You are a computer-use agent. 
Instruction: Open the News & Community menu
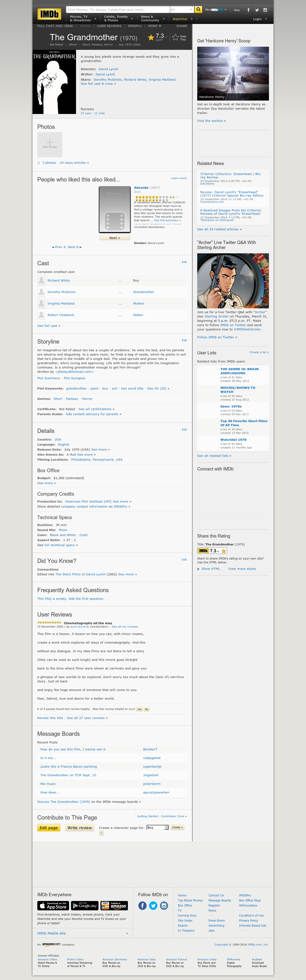click(153, 19)
